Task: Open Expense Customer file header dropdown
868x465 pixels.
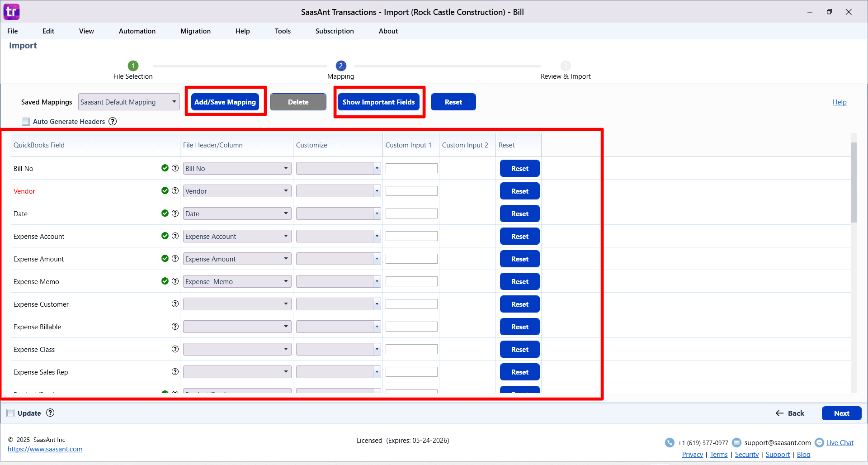Action: point(237,304)
